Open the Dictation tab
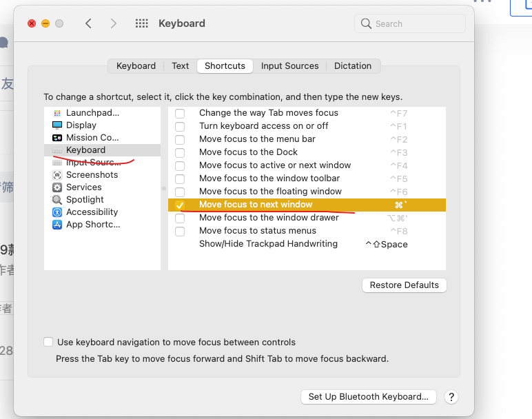 353,66
